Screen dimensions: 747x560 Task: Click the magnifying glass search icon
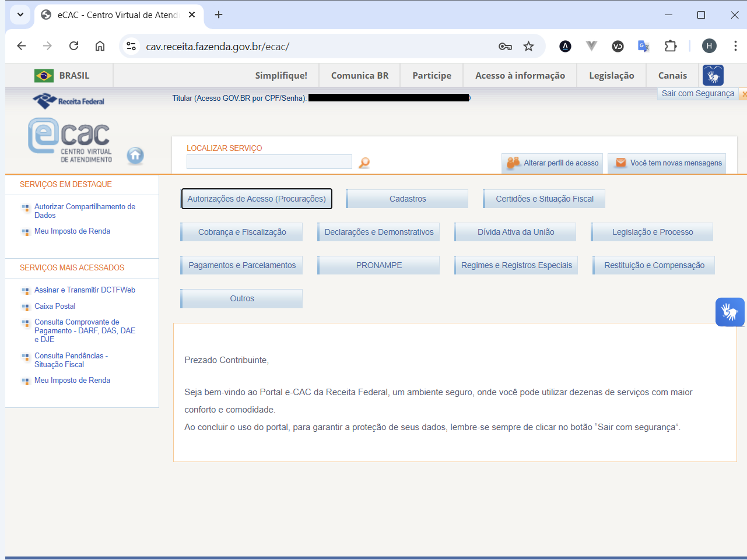364,163
